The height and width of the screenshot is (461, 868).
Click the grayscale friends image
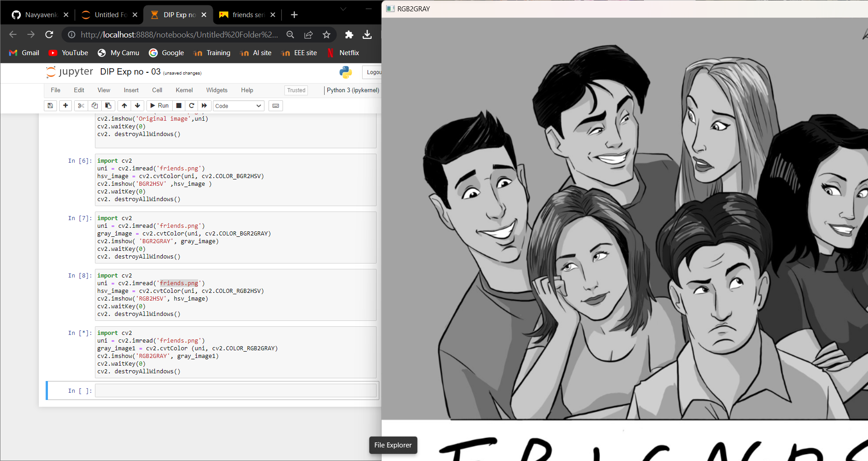pyautogui.click(x=625, y=239)
